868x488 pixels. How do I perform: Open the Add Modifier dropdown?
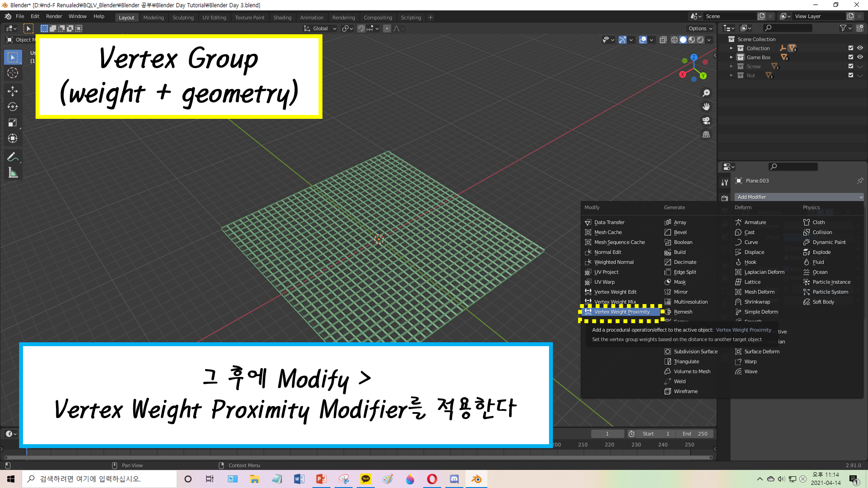(x=799, y=197)
